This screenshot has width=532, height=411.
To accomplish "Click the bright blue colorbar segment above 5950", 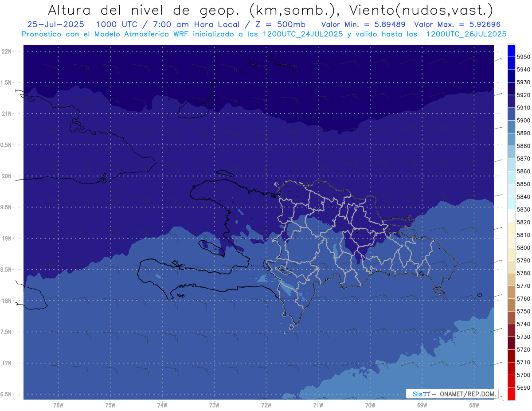I will point(511,51).
